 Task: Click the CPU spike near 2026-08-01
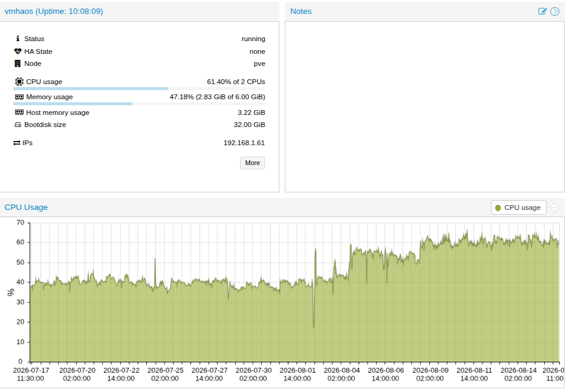[x=316, y=250]
